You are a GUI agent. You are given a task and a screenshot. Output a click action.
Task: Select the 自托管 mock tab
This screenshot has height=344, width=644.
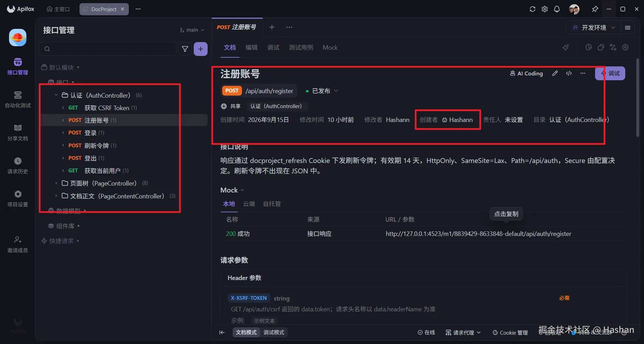[x=272, y=204]
